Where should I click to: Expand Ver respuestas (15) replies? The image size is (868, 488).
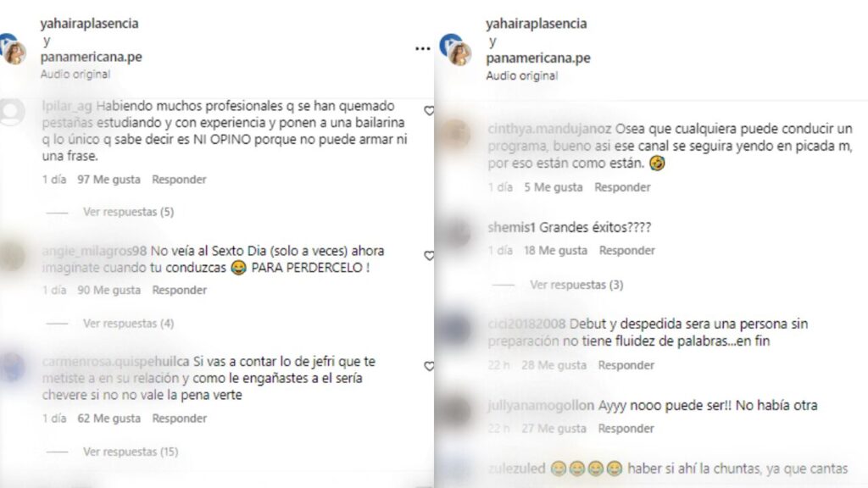coord(131,452)
